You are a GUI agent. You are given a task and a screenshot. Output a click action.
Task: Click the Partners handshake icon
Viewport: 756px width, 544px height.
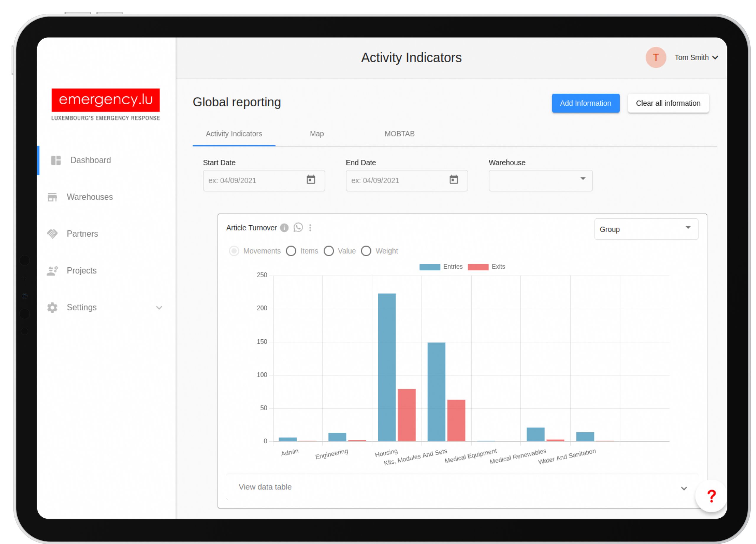(x=52, y=234)
